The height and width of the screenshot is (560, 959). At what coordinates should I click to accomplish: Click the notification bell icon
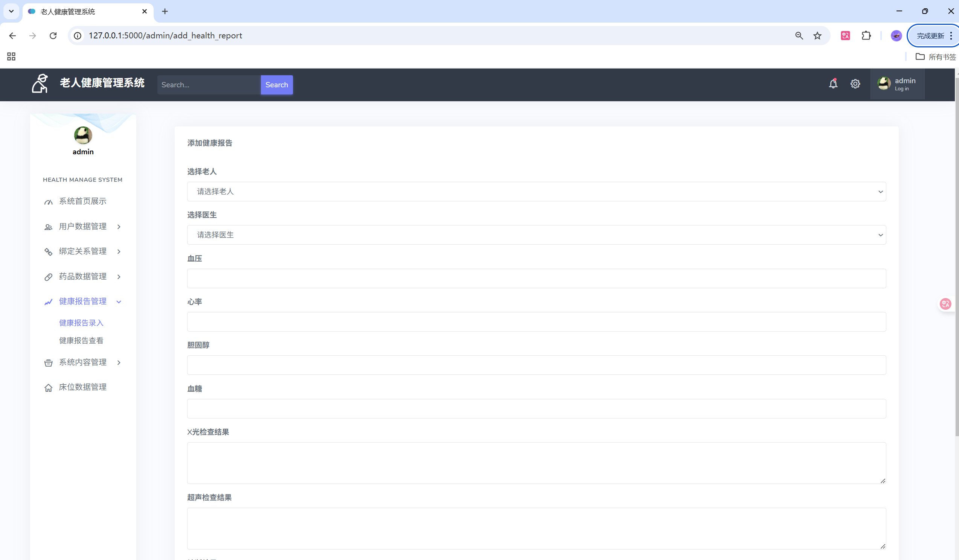[x=833, y=84]
